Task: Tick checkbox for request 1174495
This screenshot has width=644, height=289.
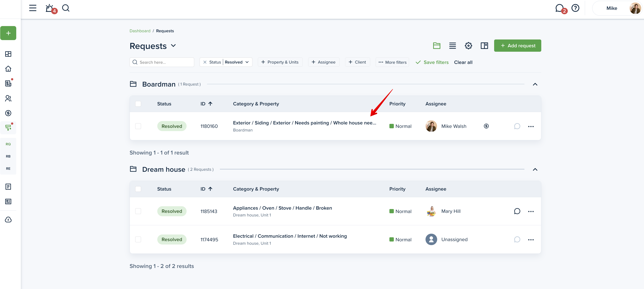Action: click(138, 239)
